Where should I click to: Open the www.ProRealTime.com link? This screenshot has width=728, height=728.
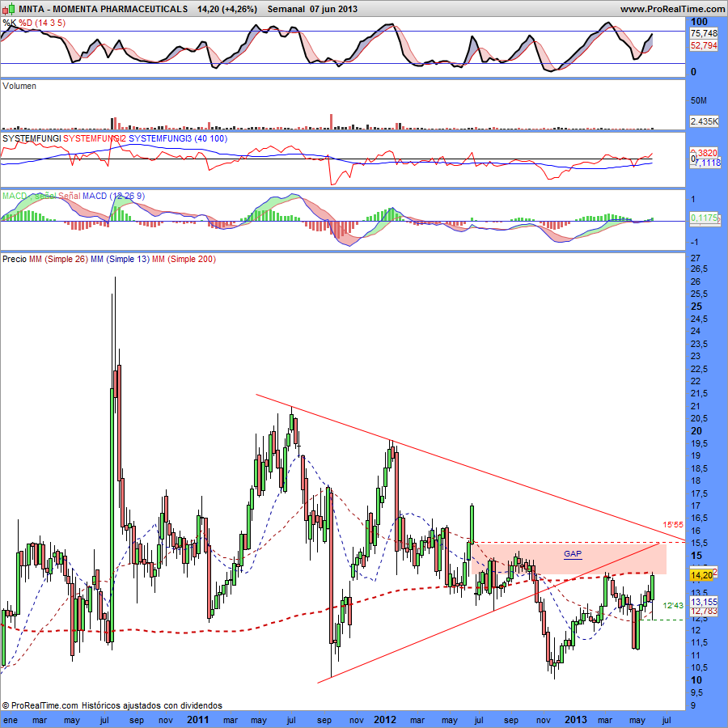(x=672, y=9)
